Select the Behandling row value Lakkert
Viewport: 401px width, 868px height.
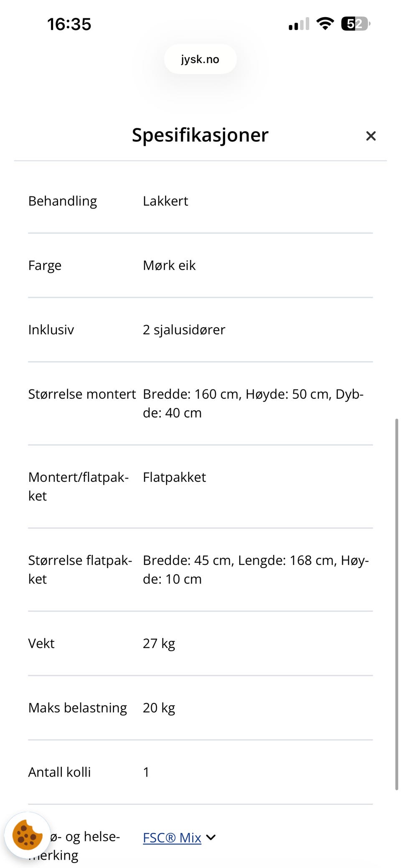point(165,201)
